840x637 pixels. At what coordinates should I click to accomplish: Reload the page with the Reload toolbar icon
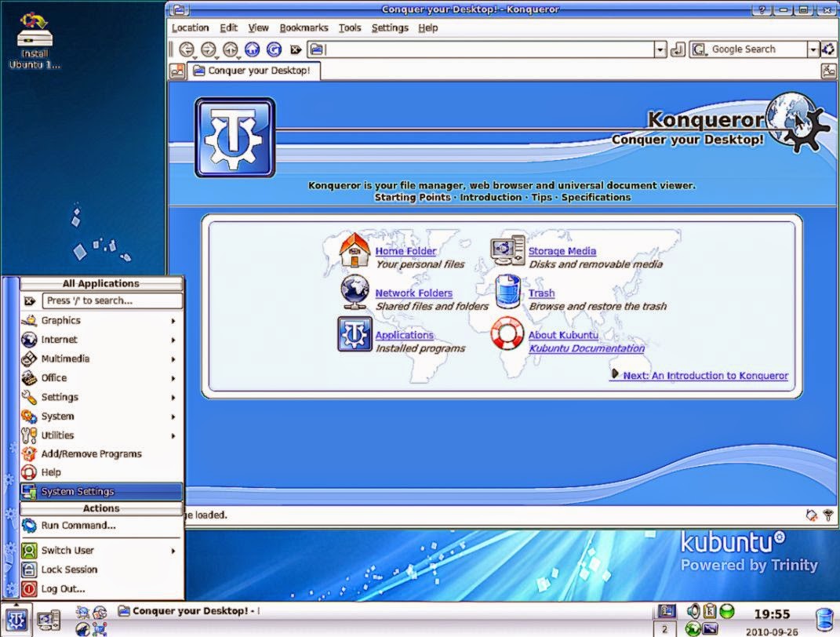273,49
